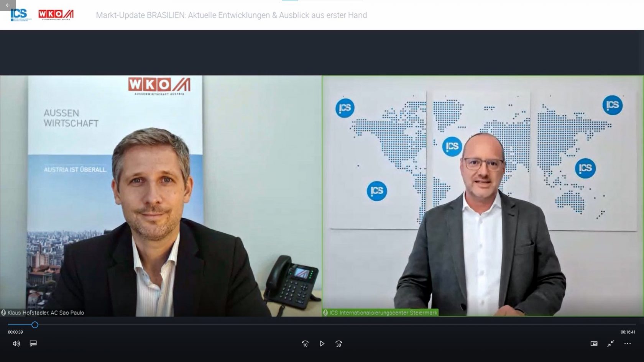
Task: Skip forward 30 seconds
Action: coord(339,344)
